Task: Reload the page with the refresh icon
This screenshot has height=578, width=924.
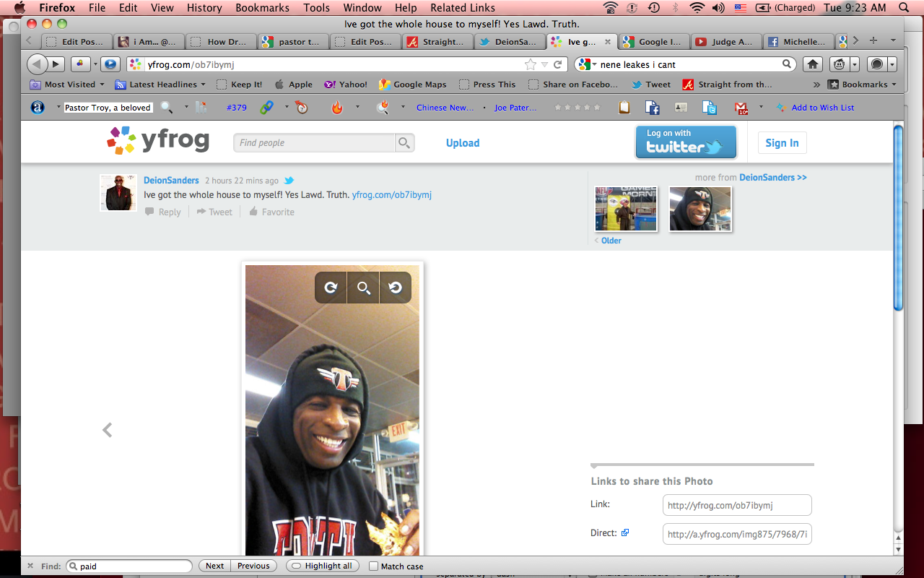Action: (557, 64)
